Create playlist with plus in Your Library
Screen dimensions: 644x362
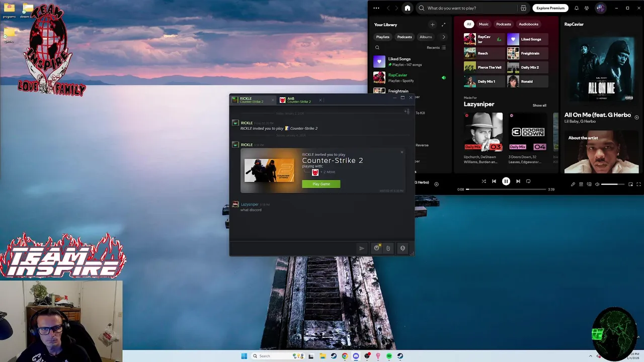[x=432, y=25]
